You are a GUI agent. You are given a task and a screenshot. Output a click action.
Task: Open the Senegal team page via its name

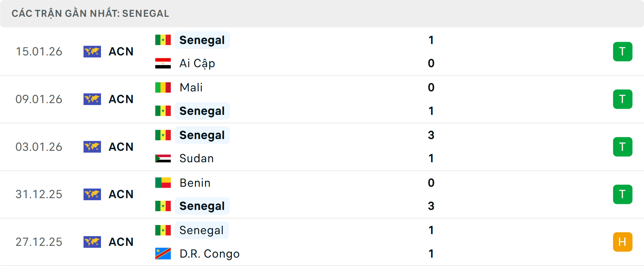[202, 40]
